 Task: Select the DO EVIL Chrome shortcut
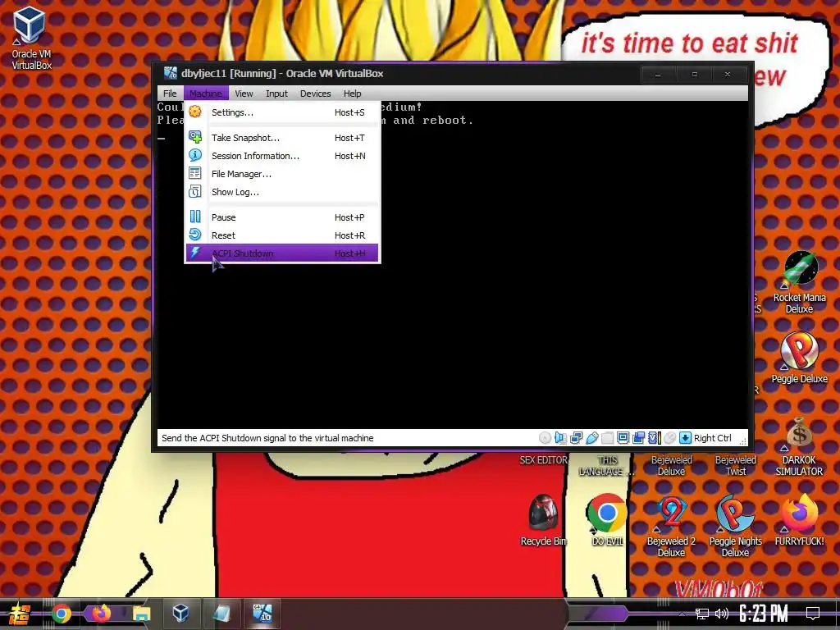[607, 519]
